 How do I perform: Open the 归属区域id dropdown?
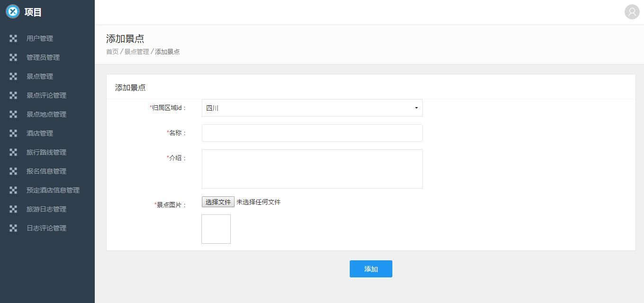coord(312,108)
